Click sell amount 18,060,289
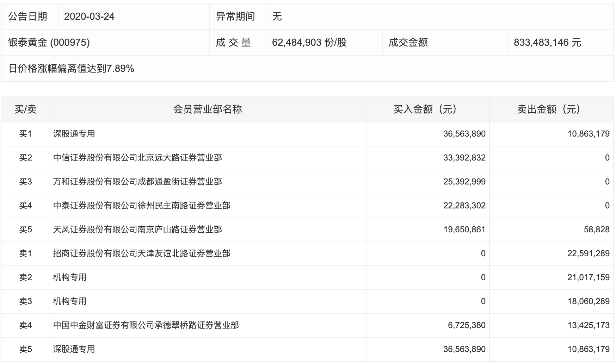Viewport: 616px width, 364px height. pos(589,301)
